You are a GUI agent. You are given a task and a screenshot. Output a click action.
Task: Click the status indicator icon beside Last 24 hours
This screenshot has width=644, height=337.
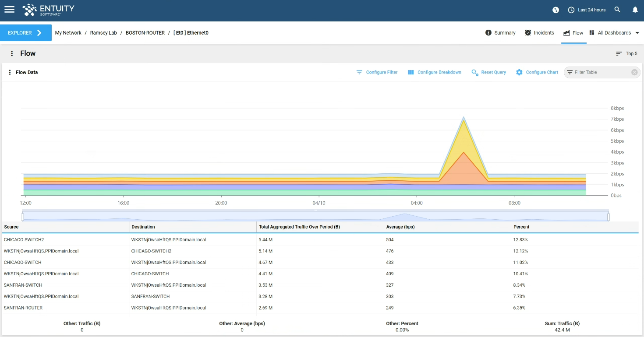556,10
